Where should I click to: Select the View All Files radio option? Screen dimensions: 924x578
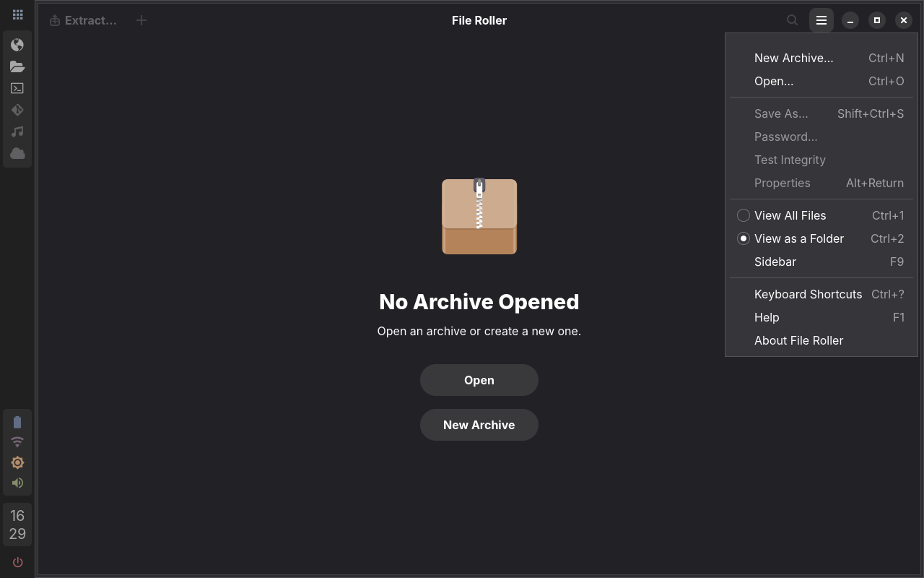(821, 215)
